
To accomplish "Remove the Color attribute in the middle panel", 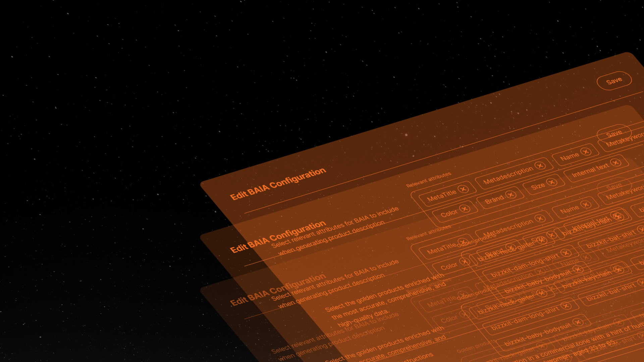I will 464,262.
